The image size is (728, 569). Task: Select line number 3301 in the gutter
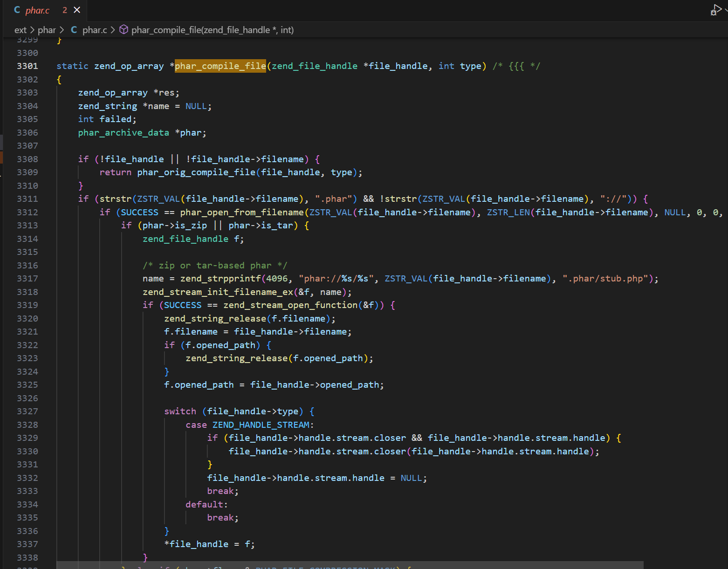(x=27, y=66)
